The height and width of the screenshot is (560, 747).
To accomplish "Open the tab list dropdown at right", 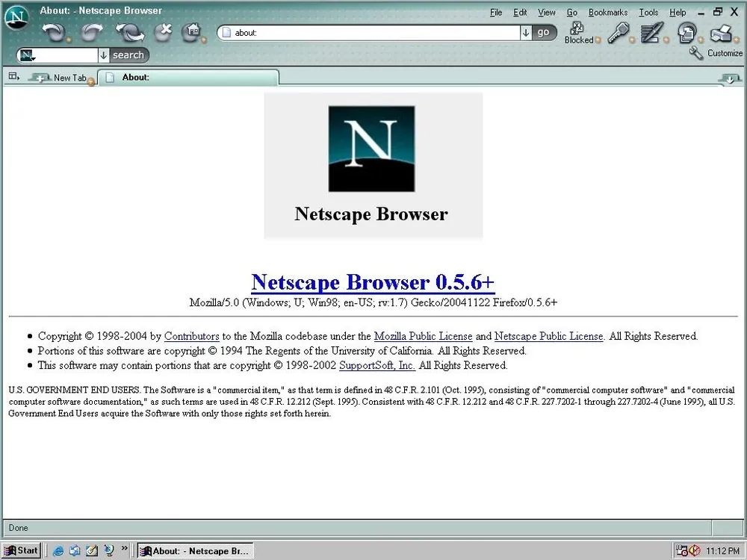I will pos(730,78).
